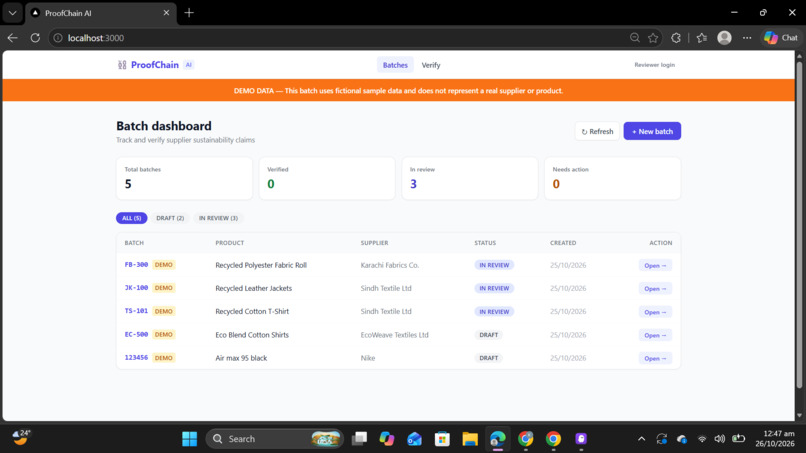Open Microsoft Store from taskbar
The height and width of the screenshot is (453, 806).
pos(442,439)
